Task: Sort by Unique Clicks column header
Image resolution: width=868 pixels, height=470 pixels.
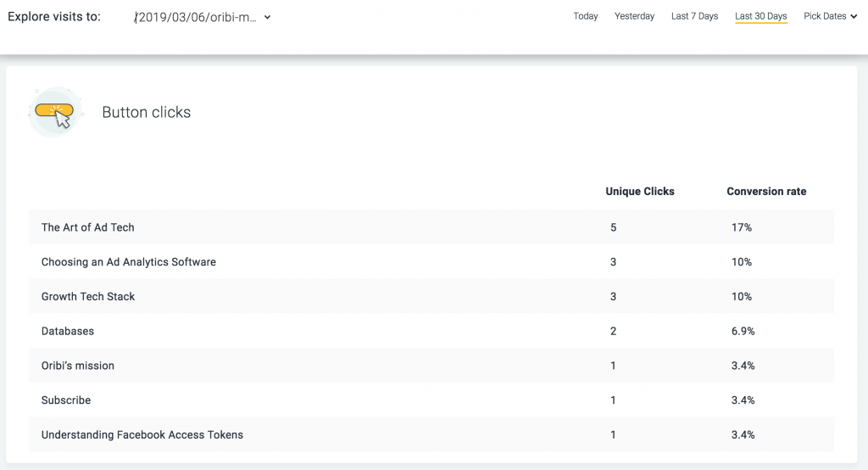Action: [x=640, y=191]
